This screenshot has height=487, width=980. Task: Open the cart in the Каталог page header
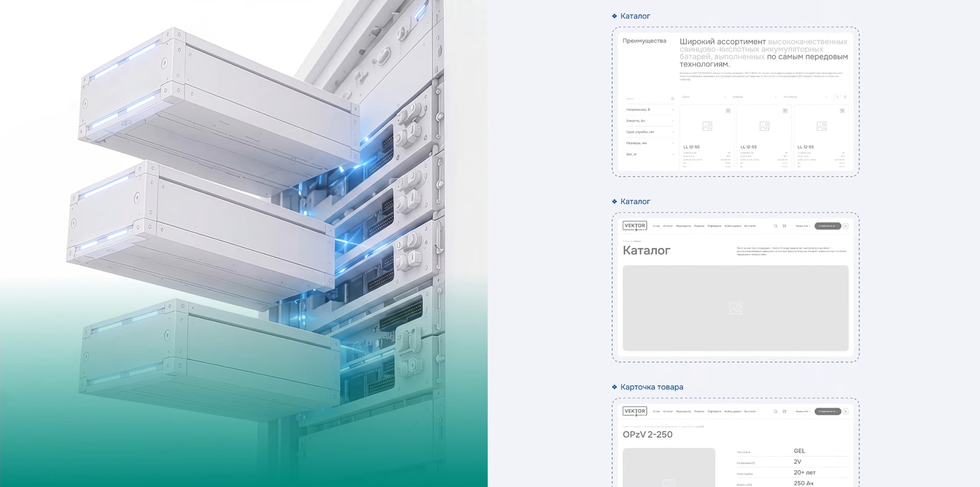point(784,226)
